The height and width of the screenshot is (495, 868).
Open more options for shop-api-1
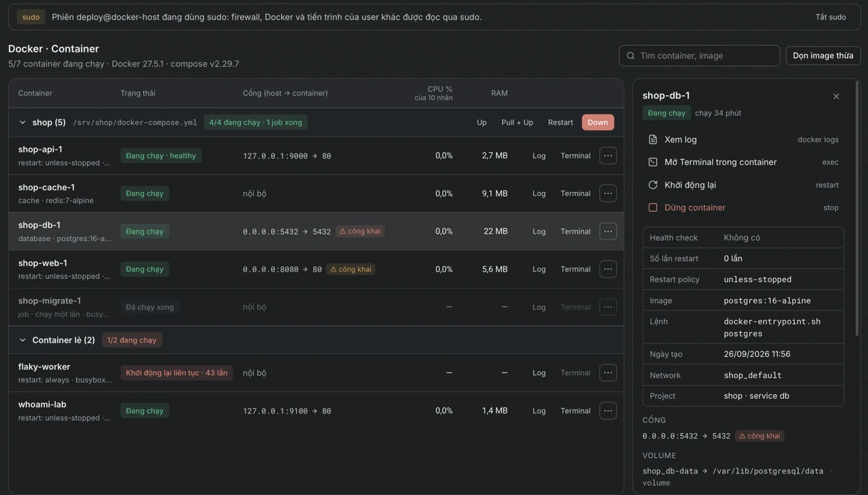click(x=608, y=156)
